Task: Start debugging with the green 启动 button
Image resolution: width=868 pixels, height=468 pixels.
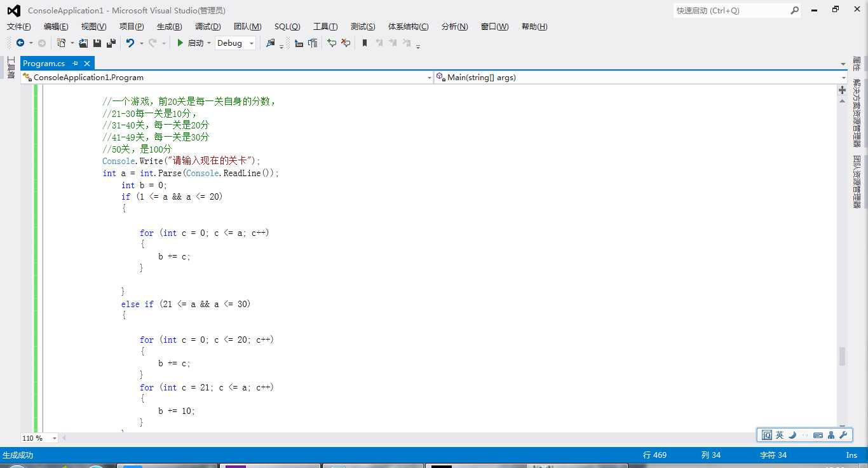Action: pos(190,43)
